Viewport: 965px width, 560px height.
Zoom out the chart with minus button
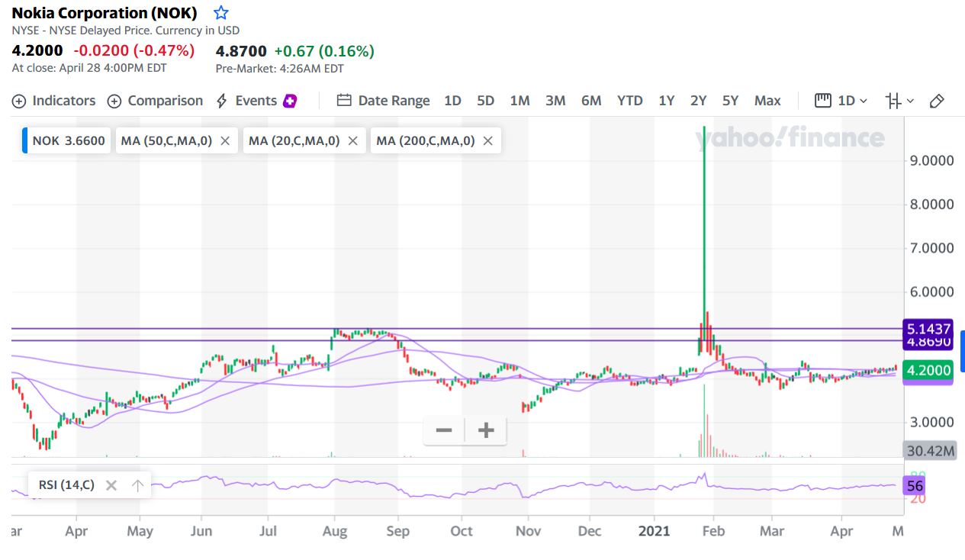[x=444, y=430]
